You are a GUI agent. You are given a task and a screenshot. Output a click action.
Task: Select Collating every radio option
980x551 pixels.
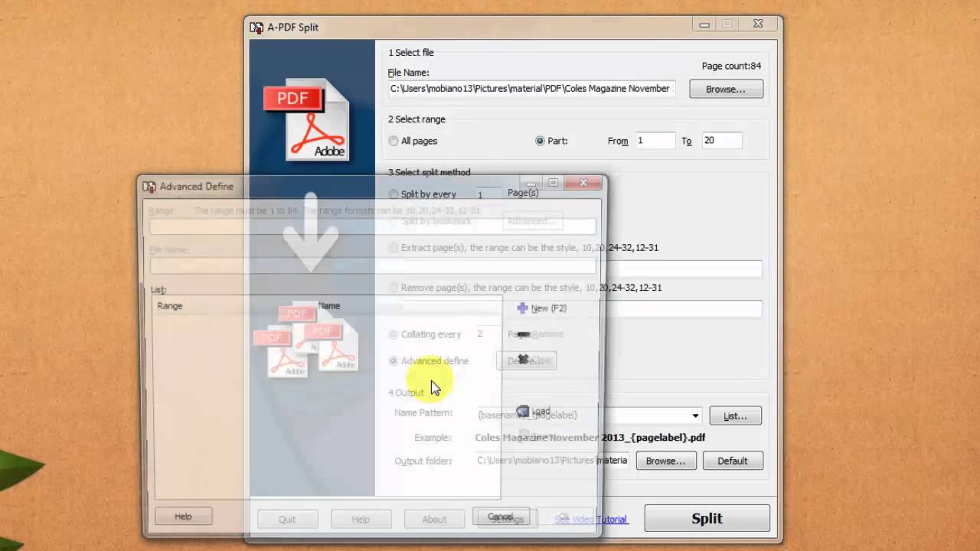tap(394, 334)
